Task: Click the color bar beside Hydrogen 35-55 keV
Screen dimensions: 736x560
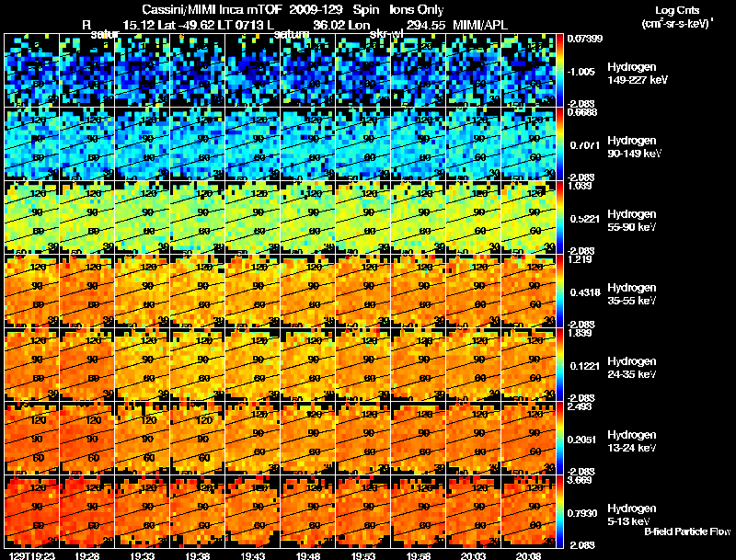Action: pos(560,291)
